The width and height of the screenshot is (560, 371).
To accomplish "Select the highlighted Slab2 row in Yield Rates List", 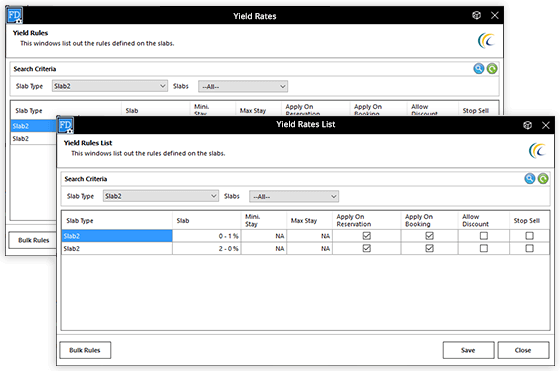I will tap(117, 236).
